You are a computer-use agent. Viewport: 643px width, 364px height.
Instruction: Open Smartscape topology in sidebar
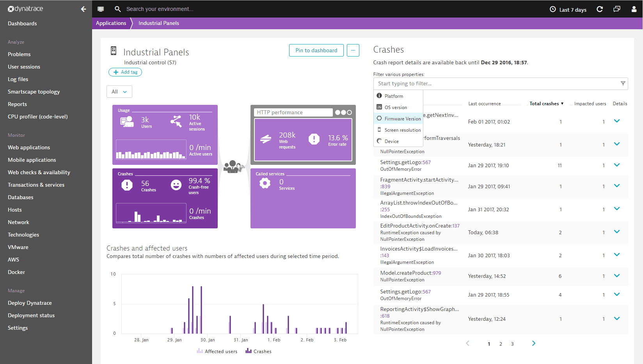[34, 92]
